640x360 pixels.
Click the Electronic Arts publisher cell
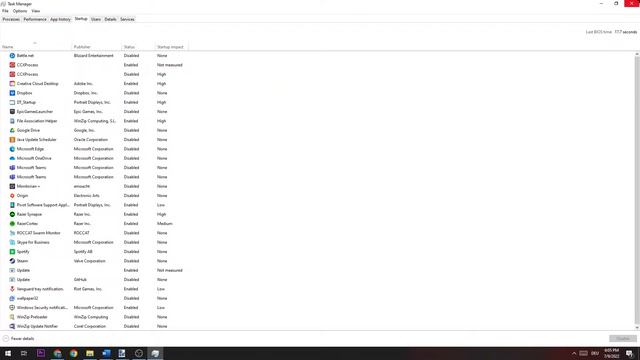click(x=87, y=196)
